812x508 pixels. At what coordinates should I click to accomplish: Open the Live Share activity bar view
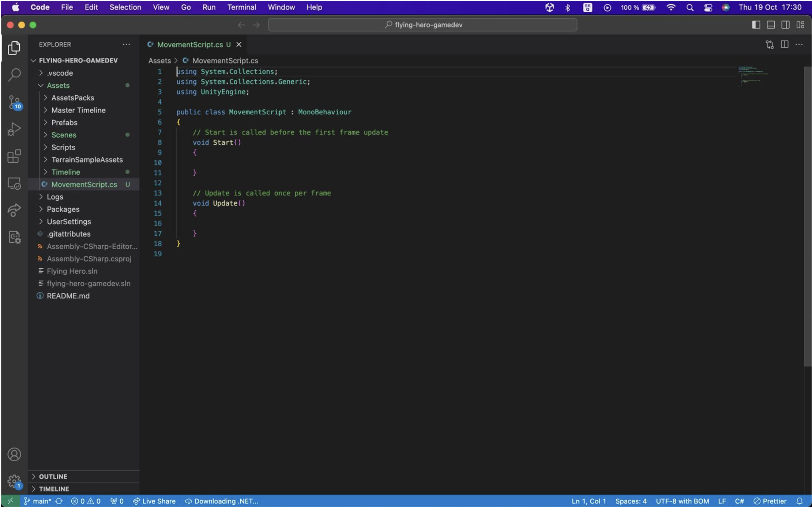pyautogui.click(x=14, y=210)
